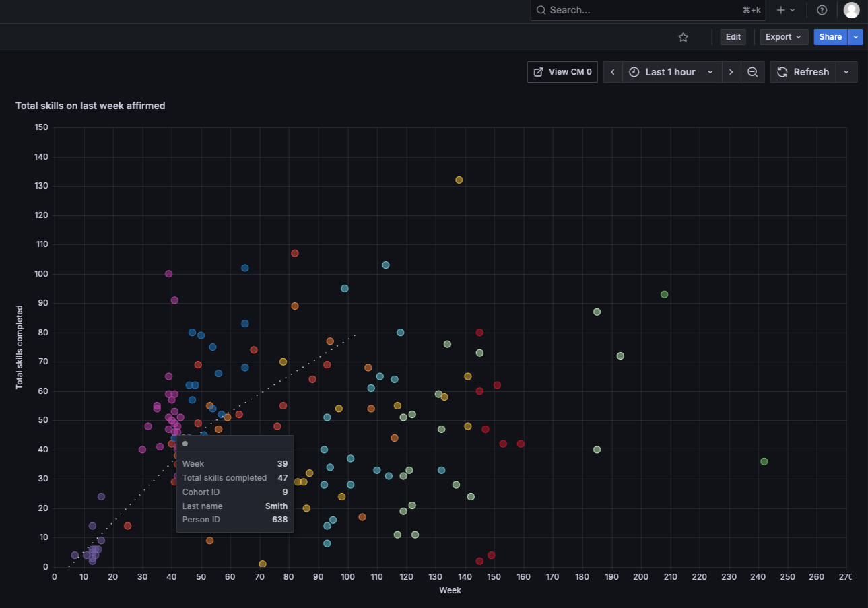
Task: Click the user profile avatar
Action: point(851,10)
